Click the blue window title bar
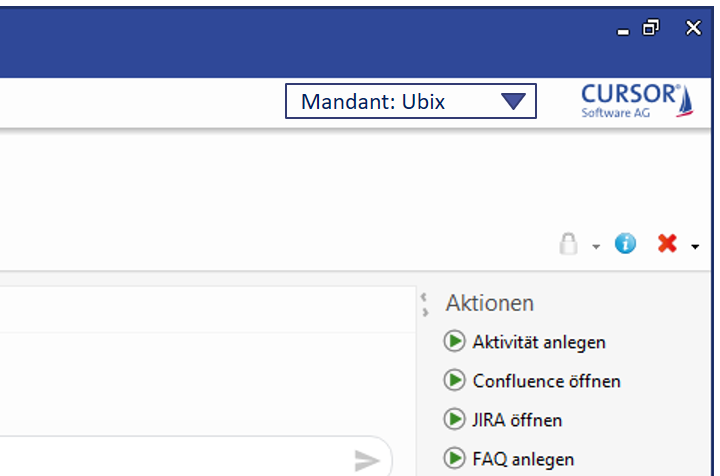Image resolution: width=720 pixels, height=476 pixels. tap(300, 35)
